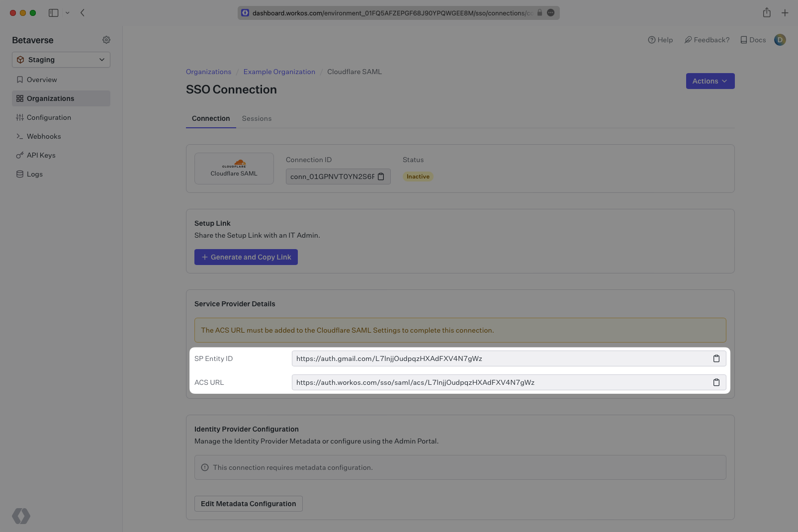The width and height of the screenshot is (798, 532).
Task: Open Help via the question mark icon
Action: click(x=660, y=40)
